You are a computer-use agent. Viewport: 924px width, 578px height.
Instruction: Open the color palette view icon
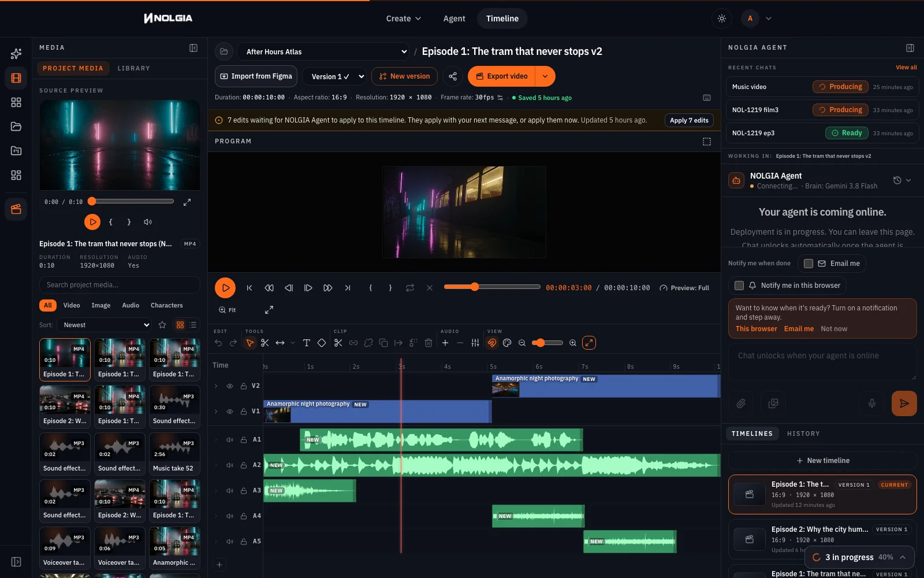tap(507, 343)
